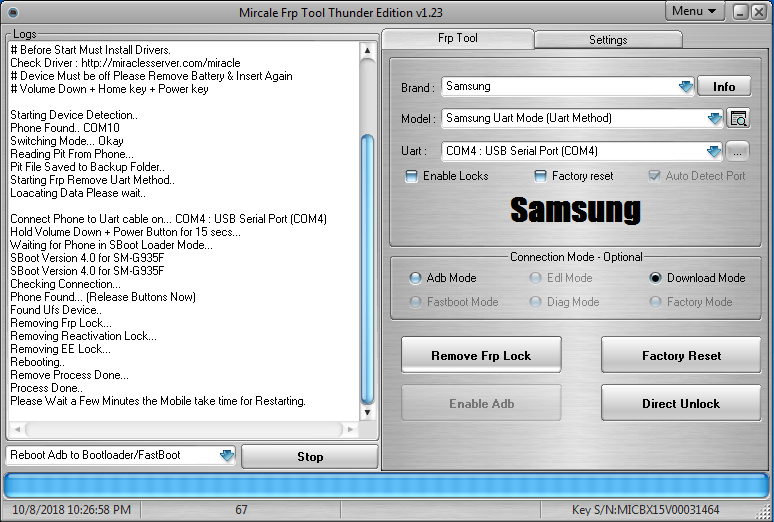The height and width of the screenshot is (522, 774).
Task: Click the date and time in status bar
Action: point(72,510)
